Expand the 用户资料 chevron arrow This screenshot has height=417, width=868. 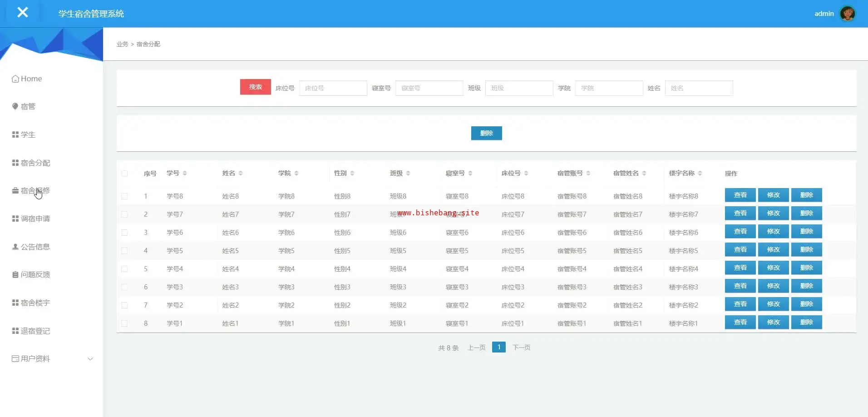click(x=90, y=359)
